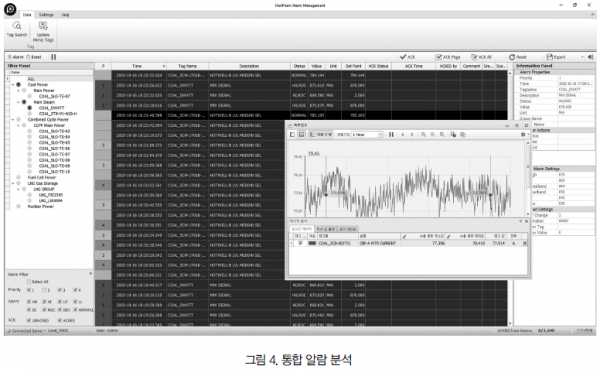Open the Time column sort dropdown
Viewport: 600px width, 369px height.
(164, 66)
